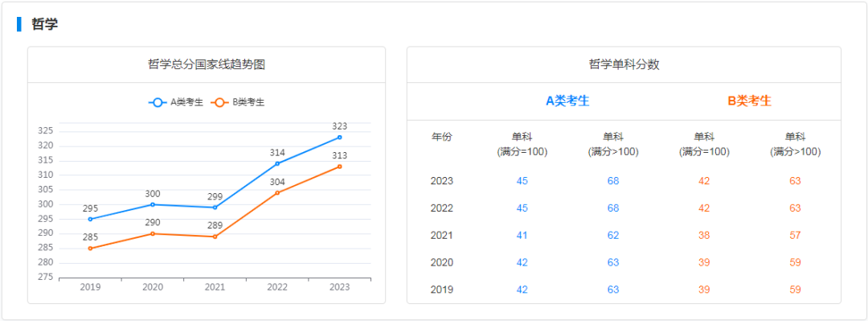Click orange value 39 in the 2019 row
The height and width of the screenshot is (321, 868).
click(x=704, y=290)
